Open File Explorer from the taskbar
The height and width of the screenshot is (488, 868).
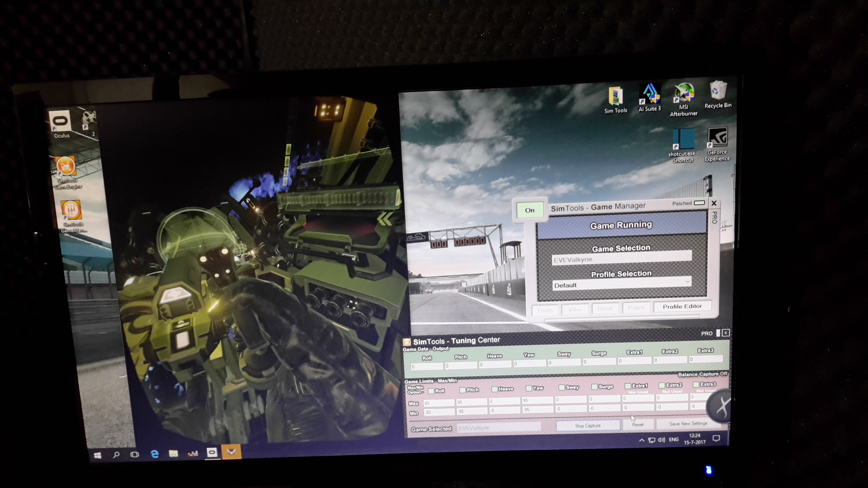tap(173, 453)
